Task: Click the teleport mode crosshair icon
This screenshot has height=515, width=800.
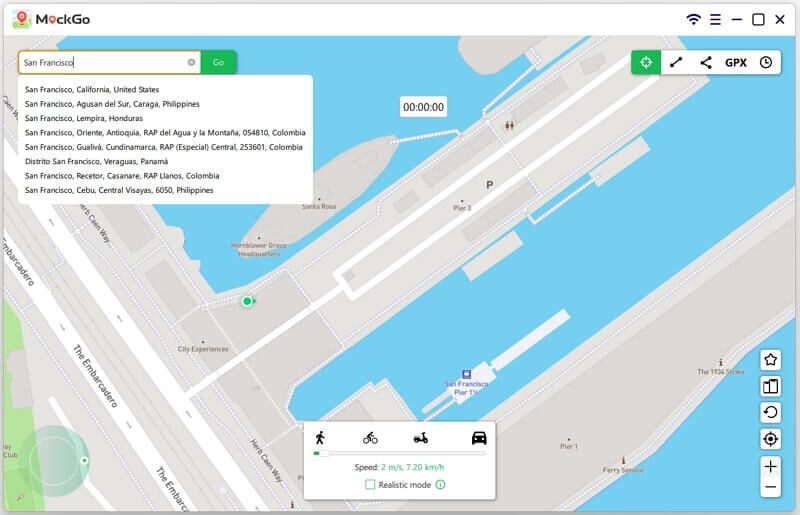Action: coord(646,62)
